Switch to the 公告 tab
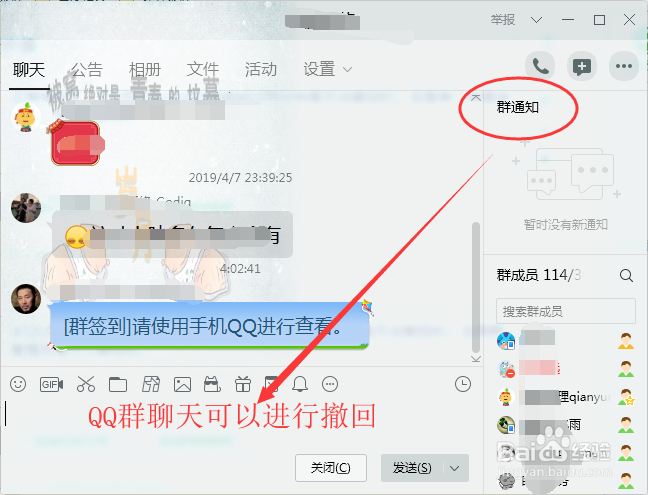Screen dimensions: 648x495 click(x=86, y=69)
